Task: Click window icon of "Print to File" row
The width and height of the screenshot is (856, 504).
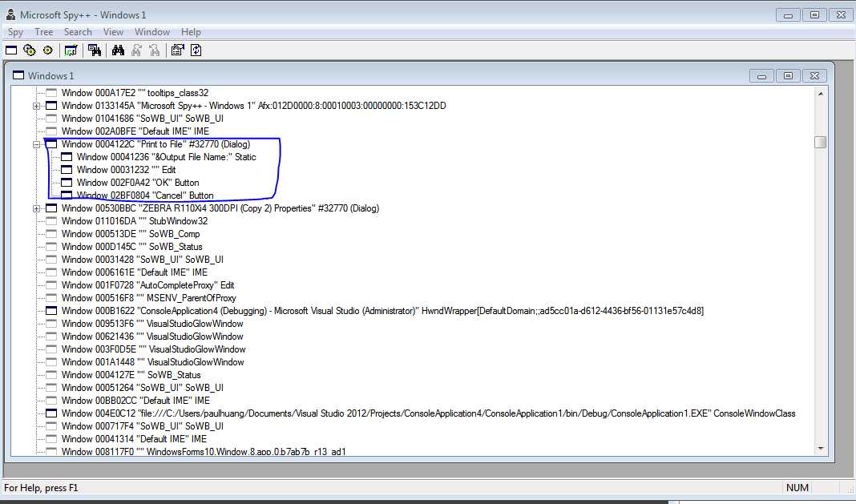Action: point(51,144)
